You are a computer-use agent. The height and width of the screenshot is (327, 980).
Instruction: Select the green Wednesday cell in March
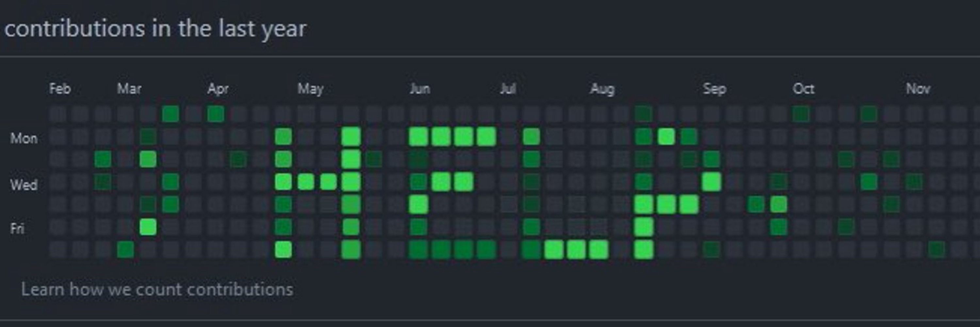tap(171, 182)
